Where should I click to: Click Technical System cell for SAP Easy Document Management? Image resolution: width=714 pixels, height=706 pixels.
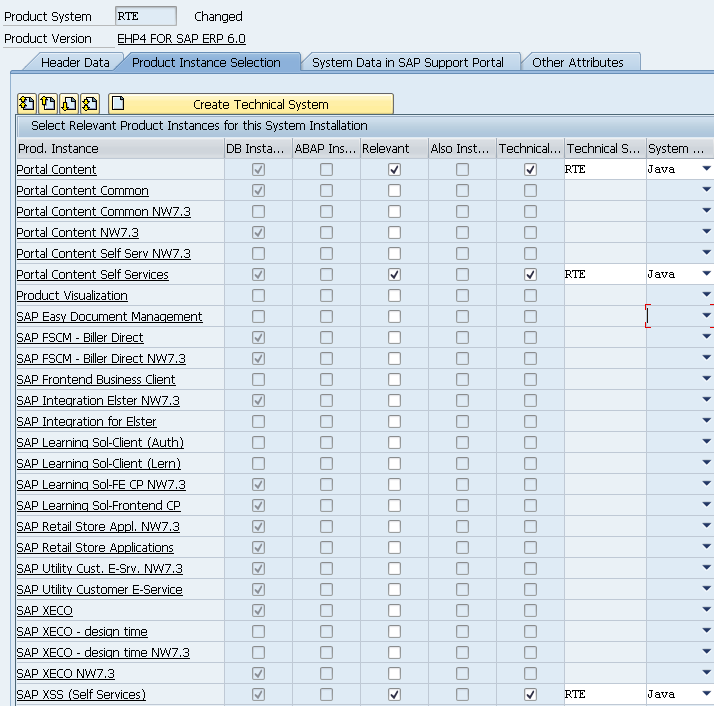[605, 317]
